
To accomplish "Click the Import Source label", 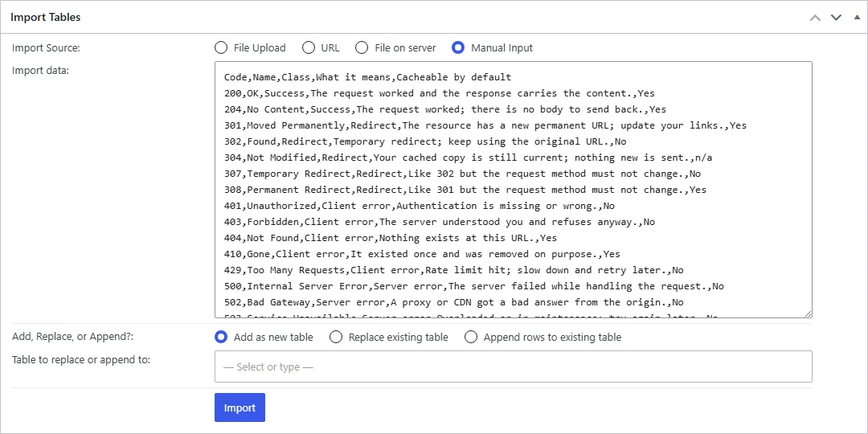I will [46, 47].
